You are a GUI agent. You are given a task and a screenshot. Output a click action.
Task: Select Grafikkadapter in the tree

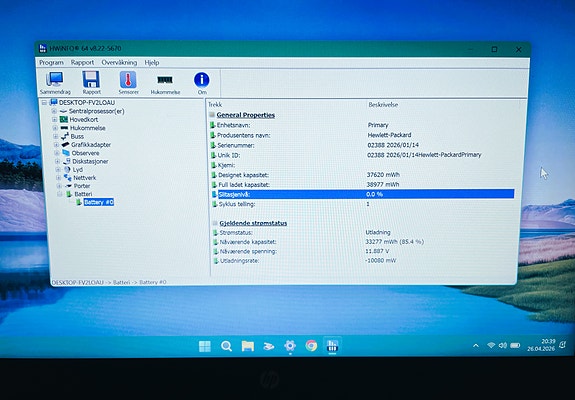91,144
